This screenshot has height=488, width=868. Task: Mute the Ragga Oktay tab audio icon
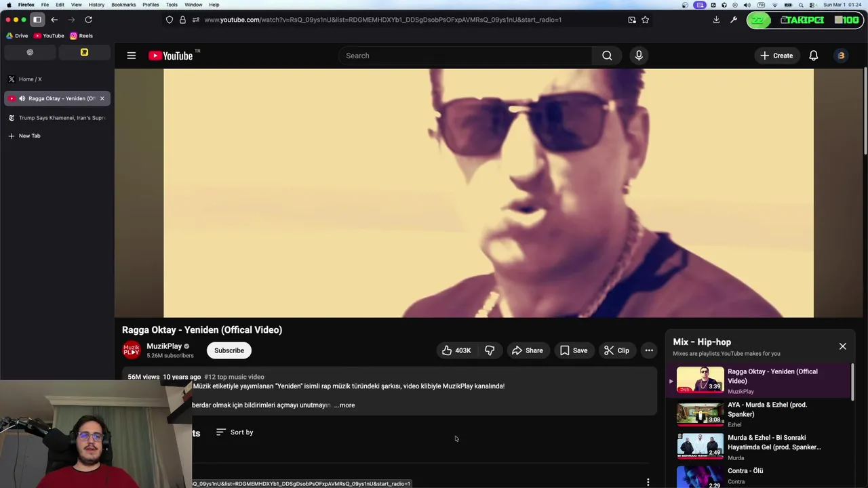22,98
